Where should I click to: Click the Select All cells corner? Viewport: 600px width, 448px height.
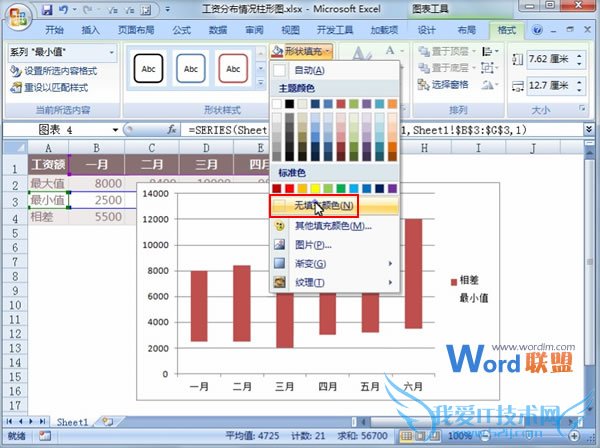pos(15,147)
